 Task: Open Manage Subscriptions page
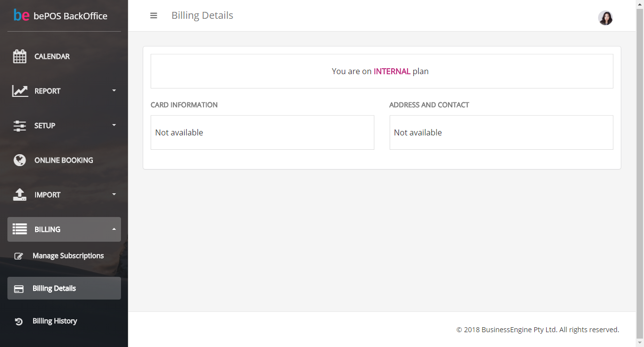point(64,256)
